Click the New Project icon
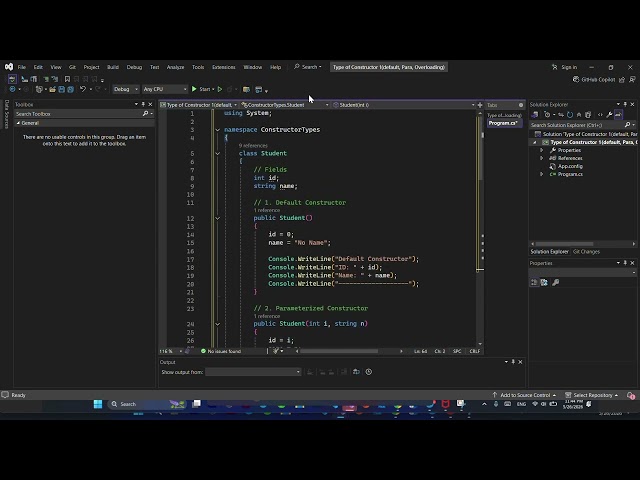 [39, 89]
